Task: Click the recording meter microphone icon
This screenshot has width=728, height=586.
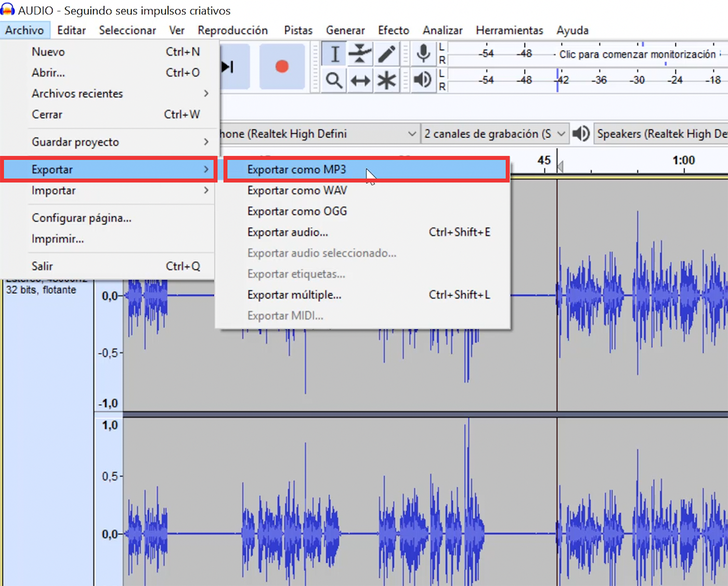Action: click(423, 54)
